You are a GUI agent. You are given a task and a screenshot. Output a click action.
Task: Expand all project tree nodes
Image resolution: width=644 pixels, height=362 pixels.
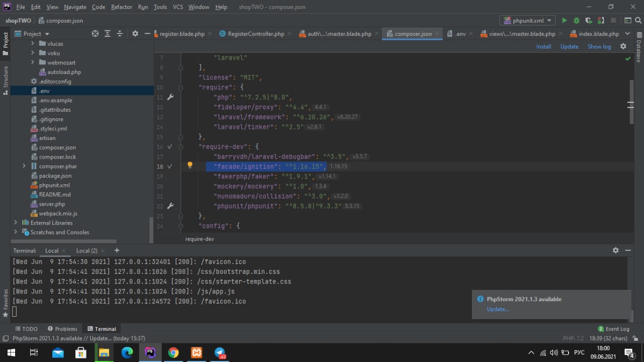(x=107, y=34)
